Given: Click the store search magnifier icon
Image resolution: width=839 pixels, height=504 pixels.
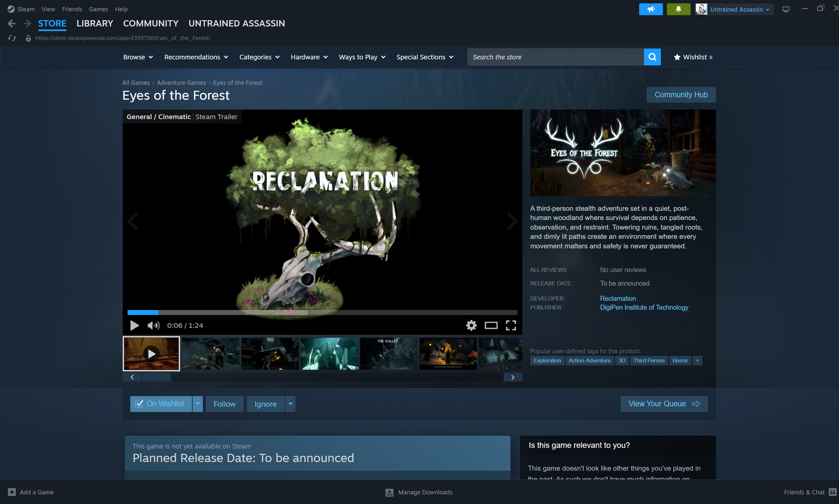Looking at the screenshot, I should pyautogui.click(x=652, y=57).
